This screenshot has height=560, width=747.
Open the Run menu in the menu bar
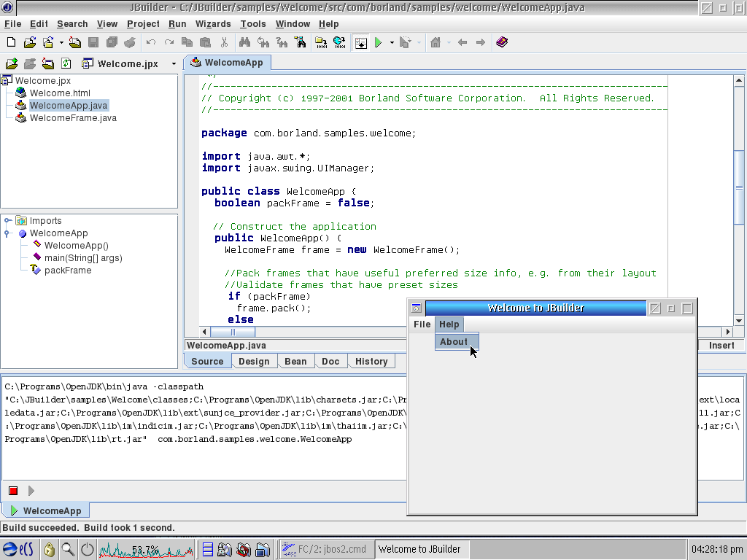(x=177, y=23)
